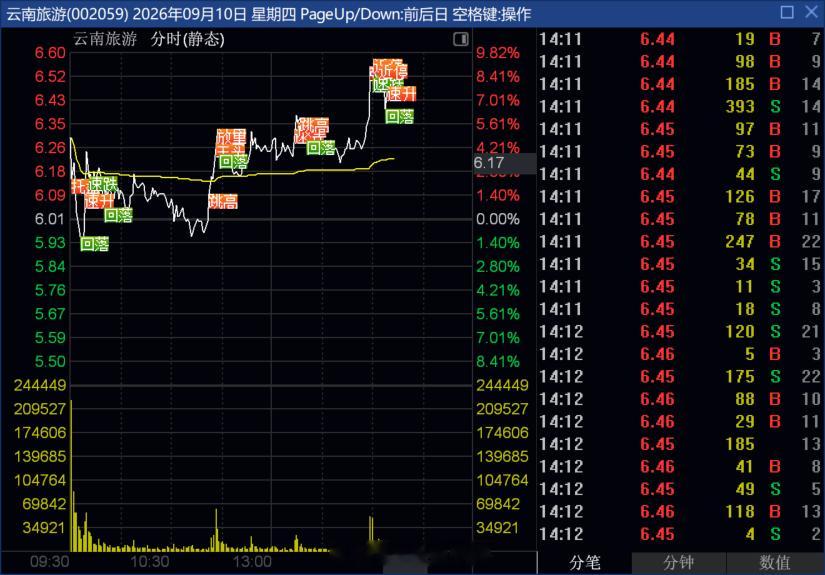
Task: Select the tick row with 393 S
Action: [x=680, y=107]
